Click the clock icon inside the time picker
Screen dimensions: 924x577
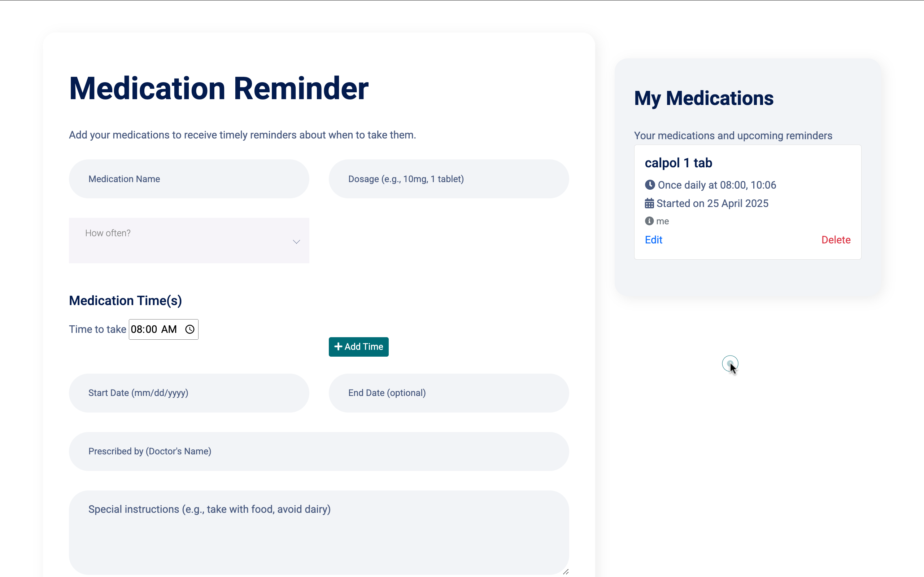click(x=190, y=329)
